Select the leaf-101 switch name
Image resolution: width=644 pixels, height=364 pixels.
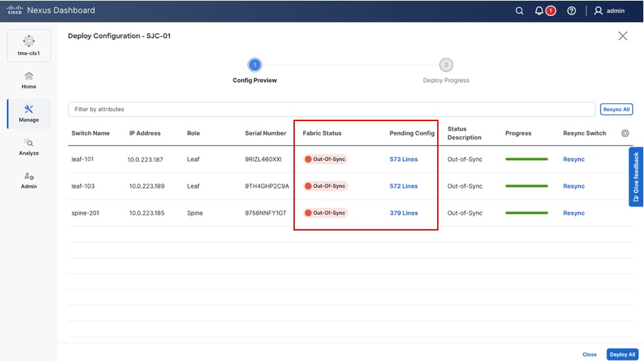82,159
